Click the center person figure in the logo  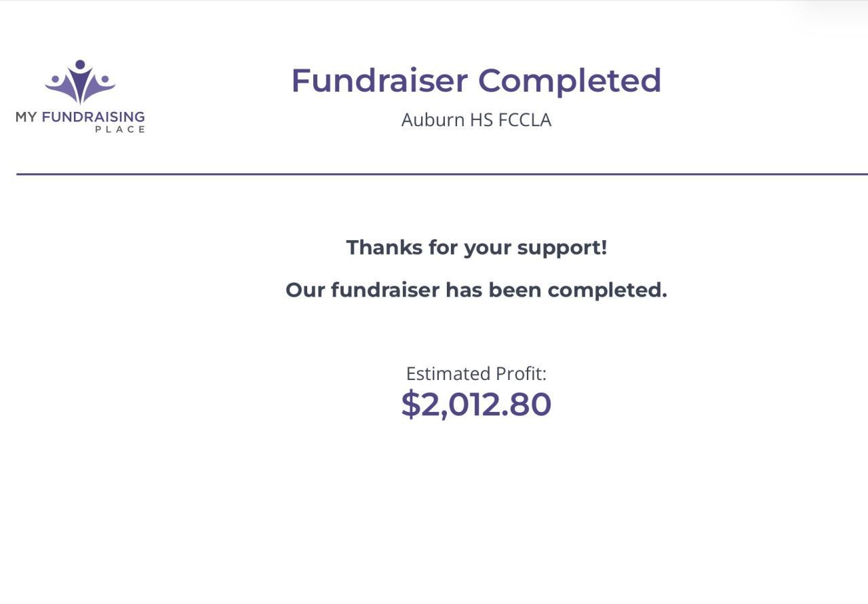[80, 81]
